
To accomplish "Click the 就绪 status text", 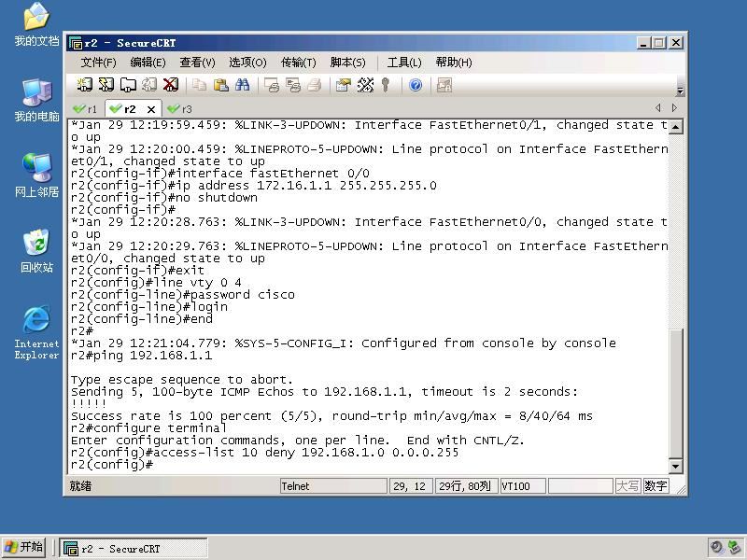I will coord(80,486).
